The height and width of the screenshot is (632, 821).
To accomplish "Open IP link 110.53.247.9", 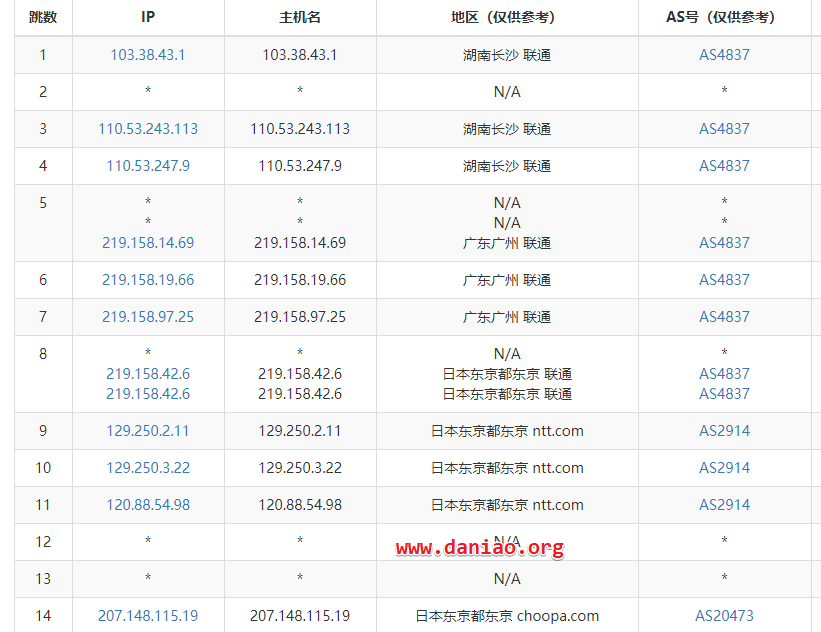I will (x=148, y=166).
